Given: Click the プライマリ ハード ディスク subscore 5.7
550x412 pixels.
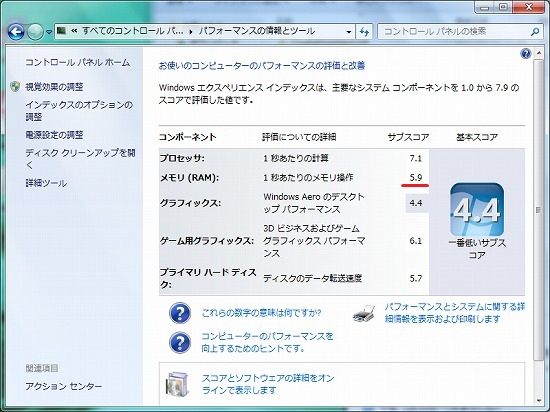Looking at the screenshot, I should (x=416, y=278).
